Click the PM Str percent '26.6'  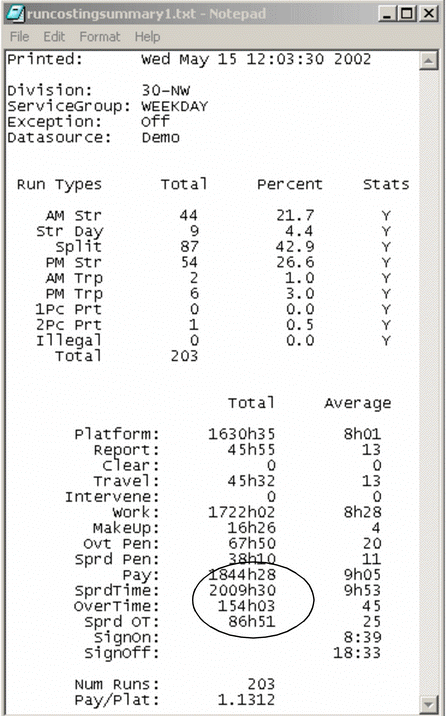pos(294,262)
